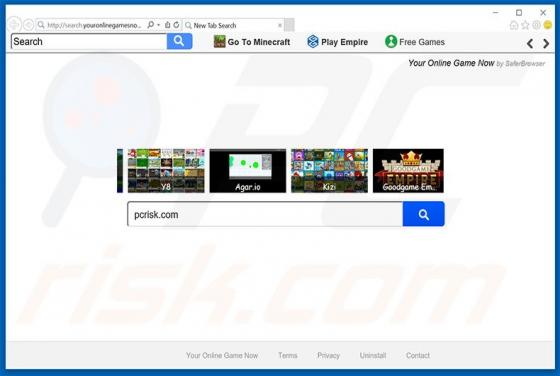Open the Terms footer link

point(288,355)
